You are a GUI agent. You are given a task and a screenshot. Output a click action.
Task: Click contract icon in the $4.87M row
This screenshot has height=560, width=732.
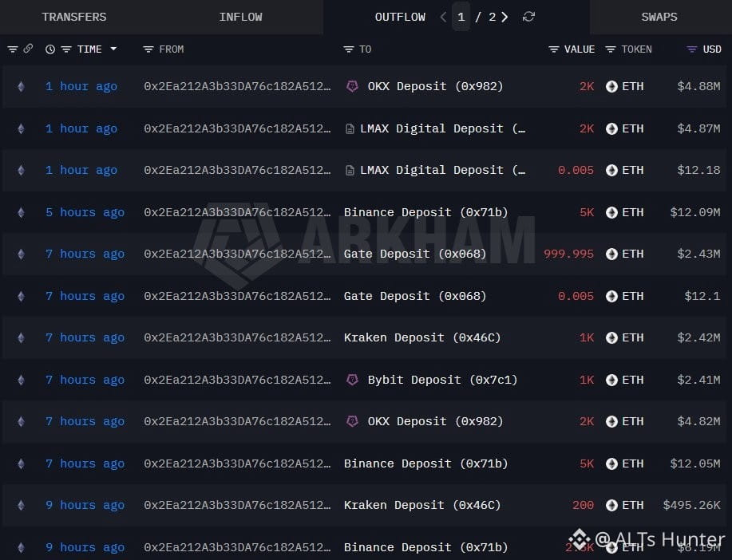click(349, 128)
